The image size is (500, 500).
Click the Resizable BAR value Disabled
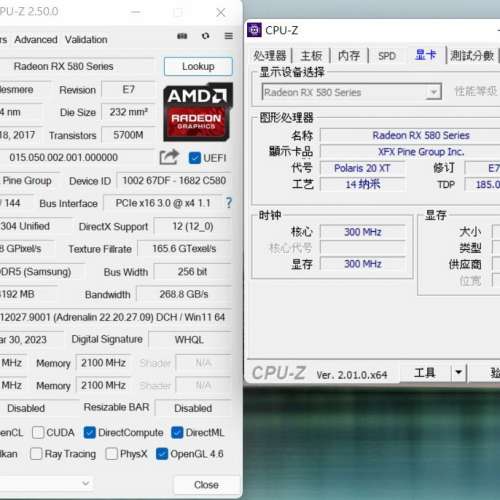click(193, 408)
